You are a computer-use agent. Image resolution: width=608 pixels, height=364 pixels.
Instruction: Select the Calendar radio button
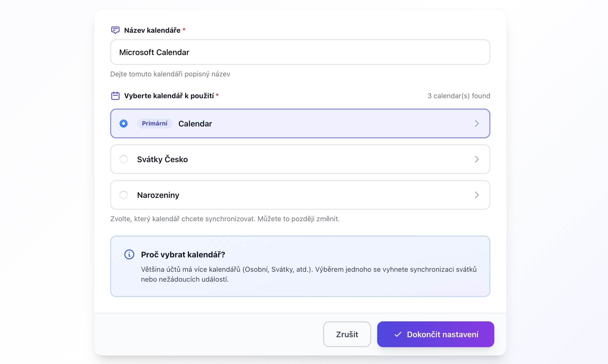tap(124, 123)
